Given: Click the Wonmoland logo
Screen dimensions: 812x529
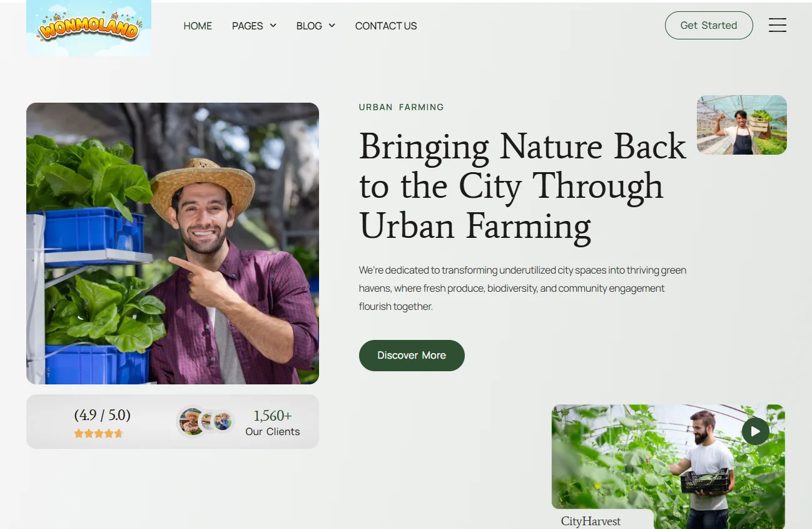Looking at the screenshot, I should click(x=89, y=28).
